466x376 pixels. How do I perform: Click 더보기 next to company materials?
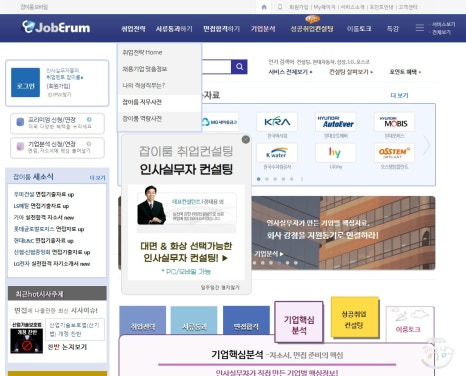coord(399,95)
